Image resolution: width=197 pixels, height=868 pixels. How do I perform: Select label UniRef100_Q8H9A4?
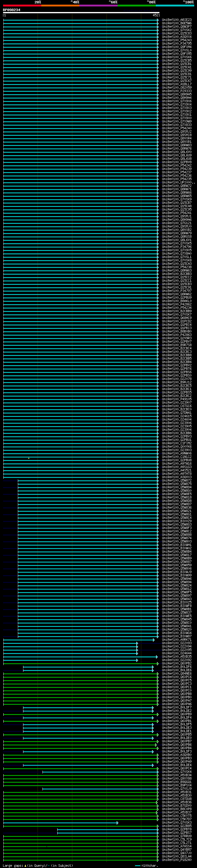pos(177,98)
